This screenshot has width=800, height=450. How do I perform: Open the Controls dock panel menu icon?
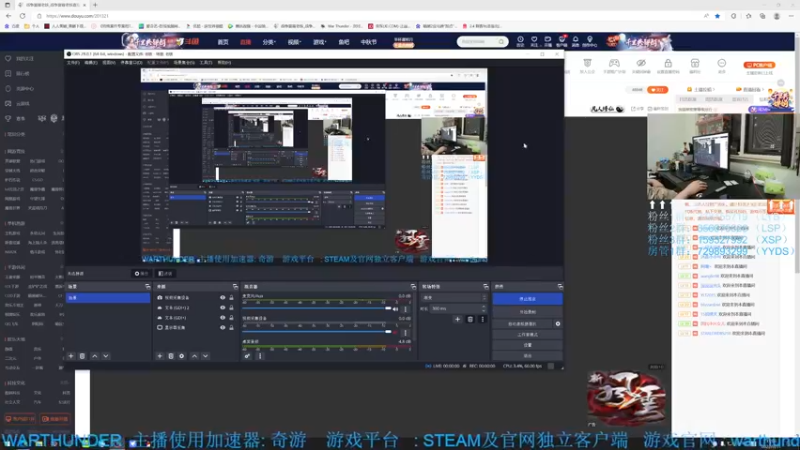pyautogui.click(x=560, y=287)
